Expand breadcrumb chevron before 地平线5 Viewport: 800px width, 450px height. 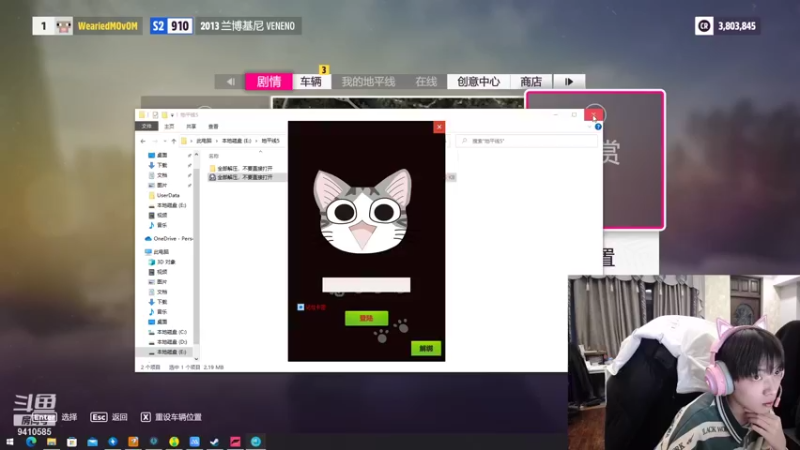[x=257, y=141]
